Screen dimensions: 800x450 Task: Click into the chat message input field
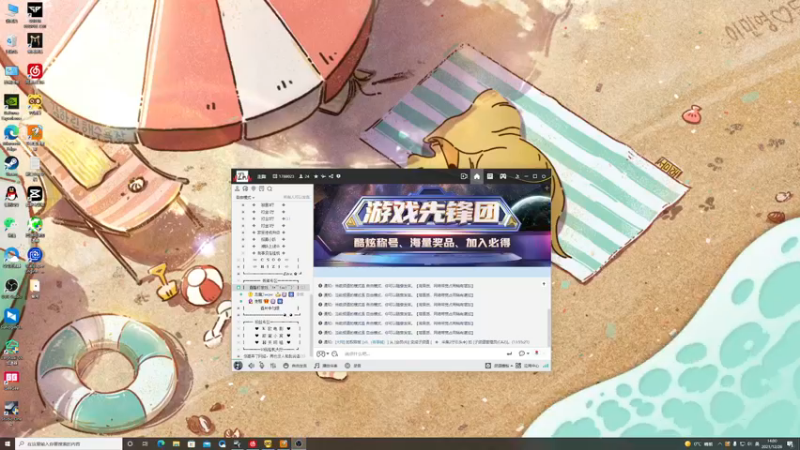point(421,354)
